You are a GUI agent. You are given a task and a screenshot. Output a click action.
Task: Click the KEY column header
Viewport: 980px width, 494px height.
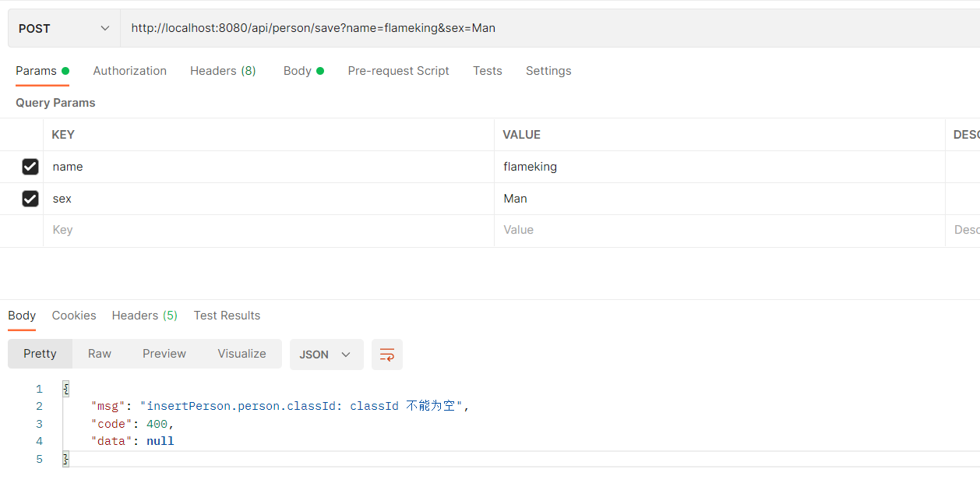[x=63, y=135]
